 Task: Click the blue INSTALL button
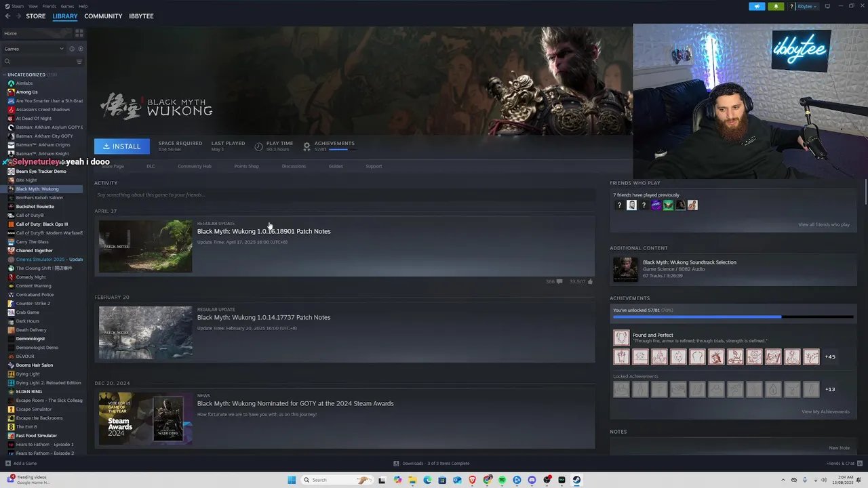click(x=122, y=146)
